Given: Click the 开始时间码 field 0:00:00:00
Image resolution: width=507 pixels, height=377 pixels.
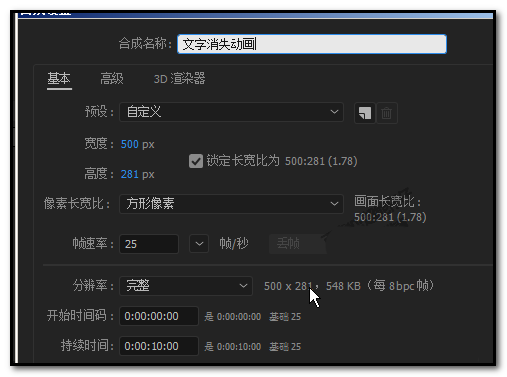Looking at the screenshot, I should 159,316.
